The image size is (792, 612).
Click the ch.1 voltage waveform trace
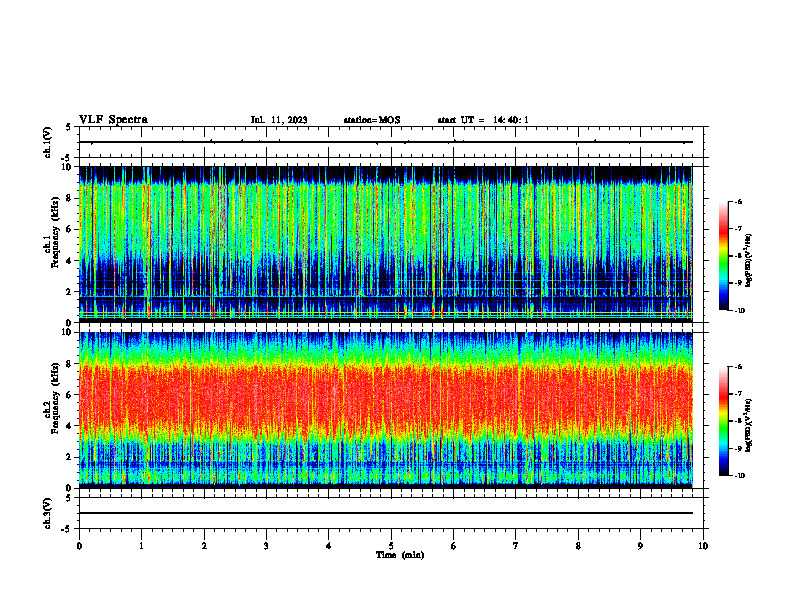[386, 142]
